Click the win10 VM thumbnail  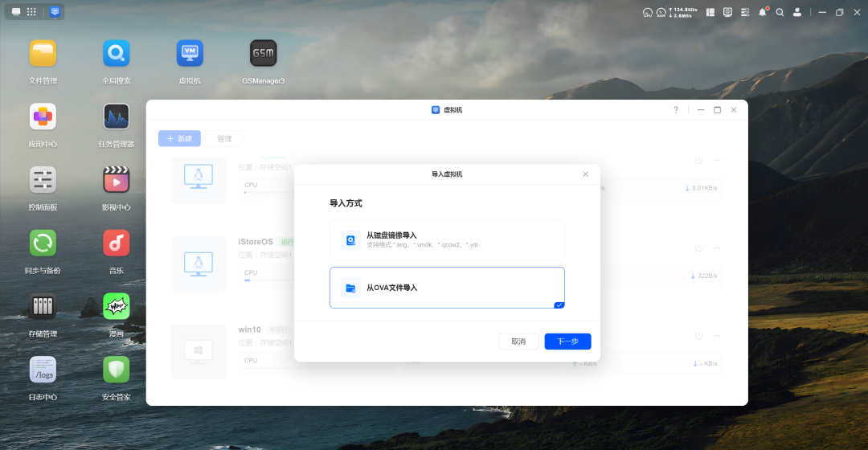click(199, 351)
